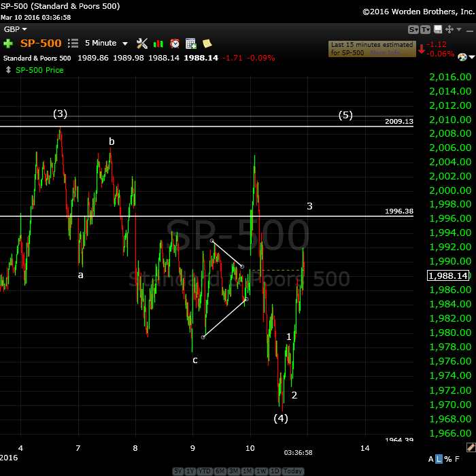Click the candlestick chart style icon

[158, 44]
